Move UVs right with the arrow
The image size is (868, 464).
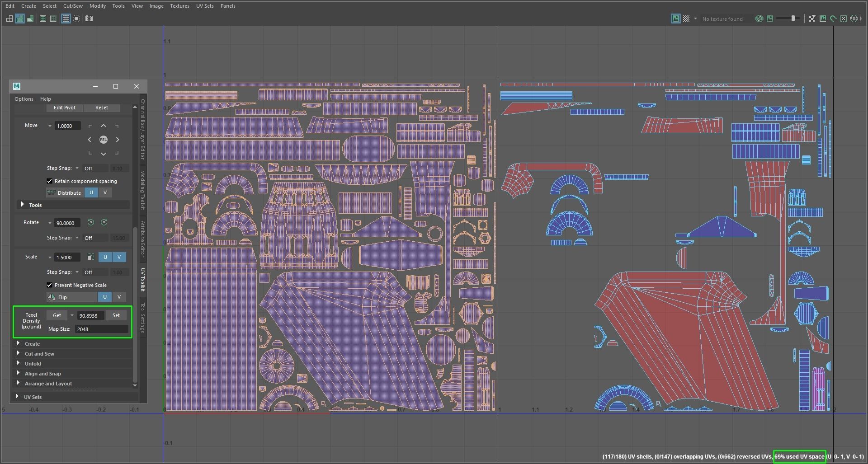118,140
